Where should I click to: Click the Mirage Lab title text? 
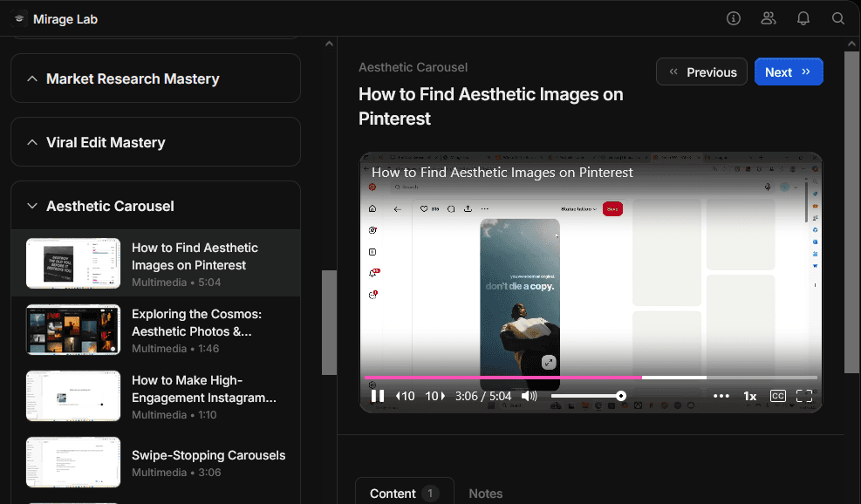[x=65, y=19]
